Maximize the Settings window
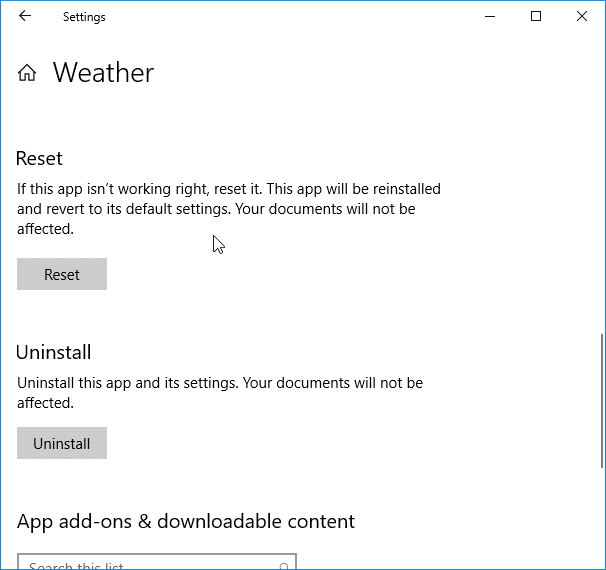Image resolution: width=606 pixels, height=570 pixels. (x=536, y=16)
